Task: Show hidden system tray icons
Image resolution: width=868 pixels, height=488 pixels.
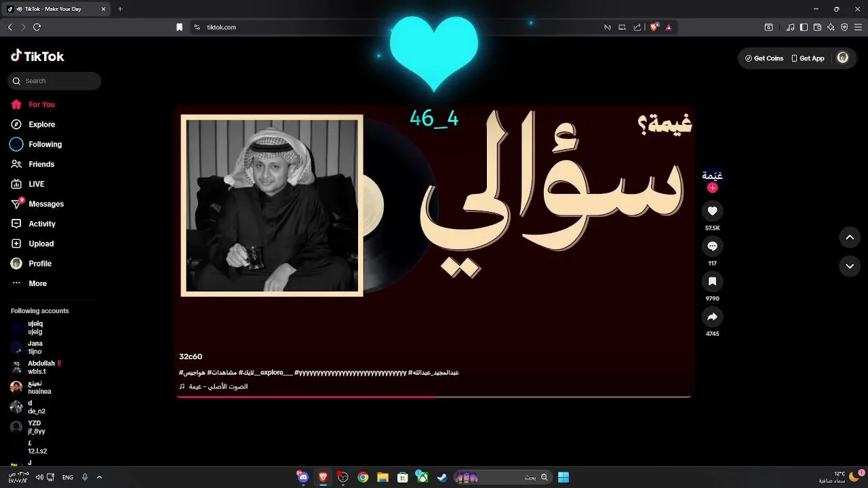Action: pyautogui.click(x=99, y=477)
